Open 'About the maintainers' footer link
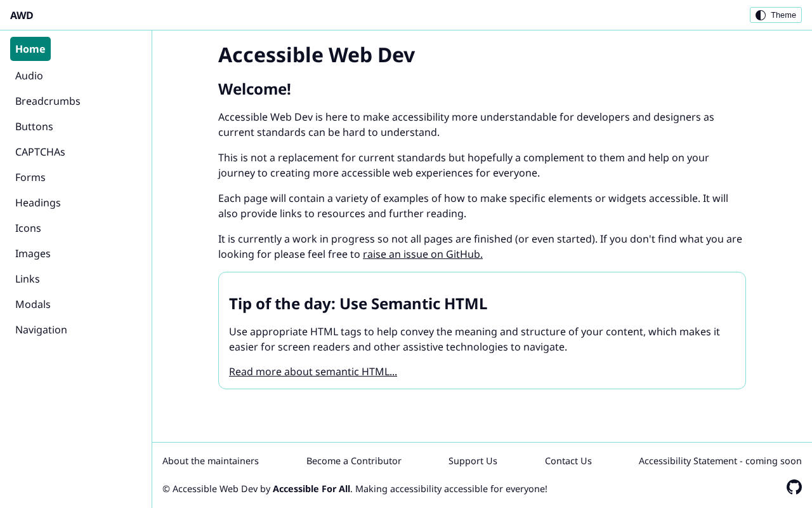The width and height of the screenshot is (812, 508). 211,461
